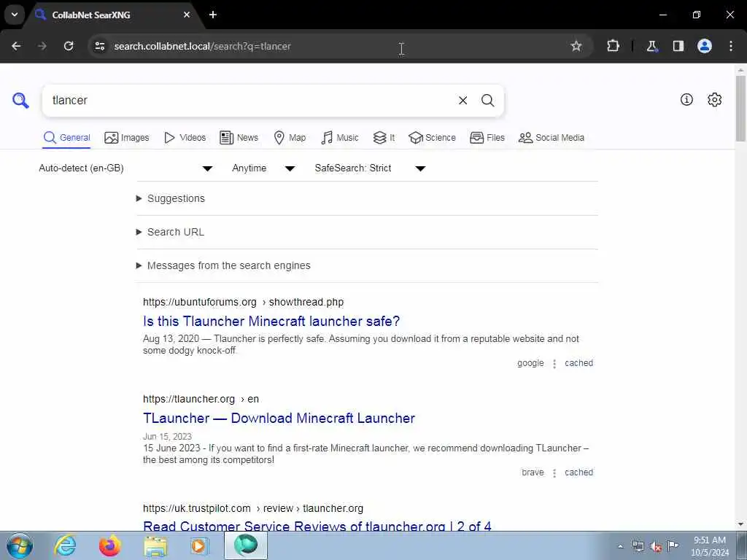Switch to Social Media category
Screen dimensions: 747x560
click(x=551, y=138)
